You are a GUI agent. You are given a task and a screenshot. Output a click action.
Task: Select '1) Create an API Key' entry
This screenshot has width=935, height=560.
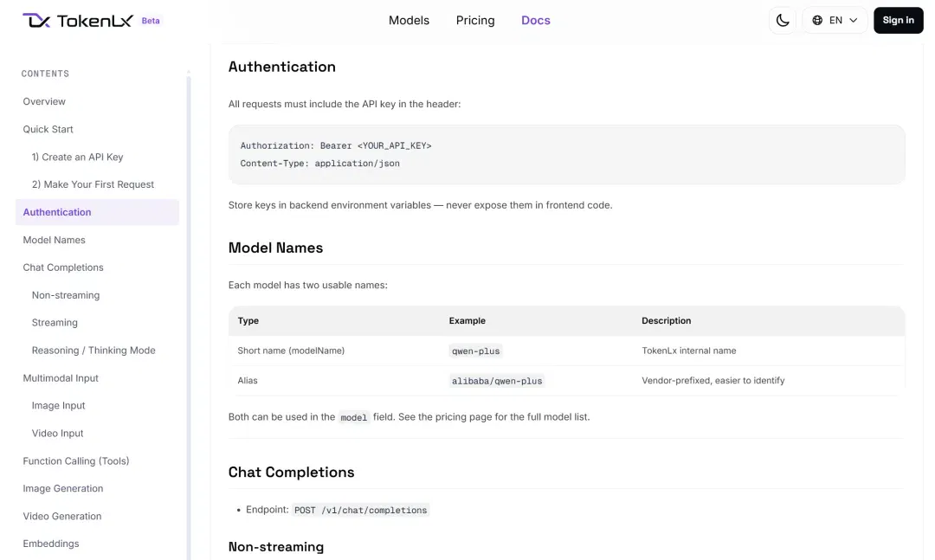(x=78, y=157)
